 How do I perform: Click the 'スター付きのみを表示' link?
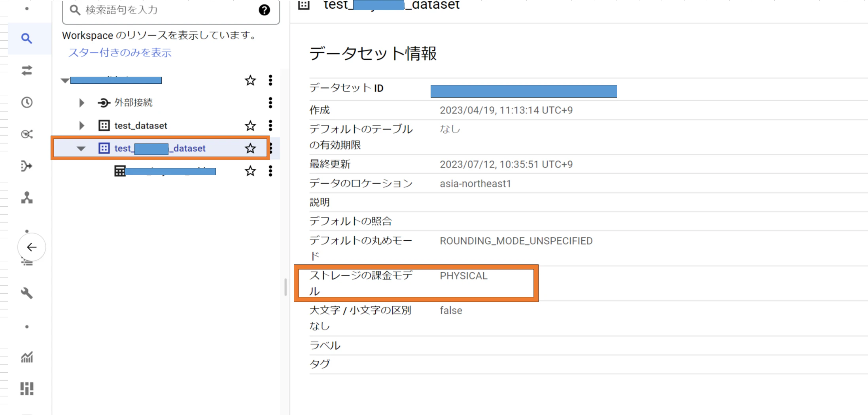120,53
